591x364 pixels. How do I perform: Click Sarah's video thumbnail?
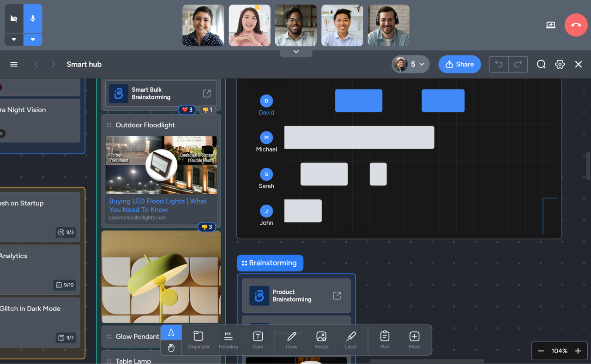[249, 25]
